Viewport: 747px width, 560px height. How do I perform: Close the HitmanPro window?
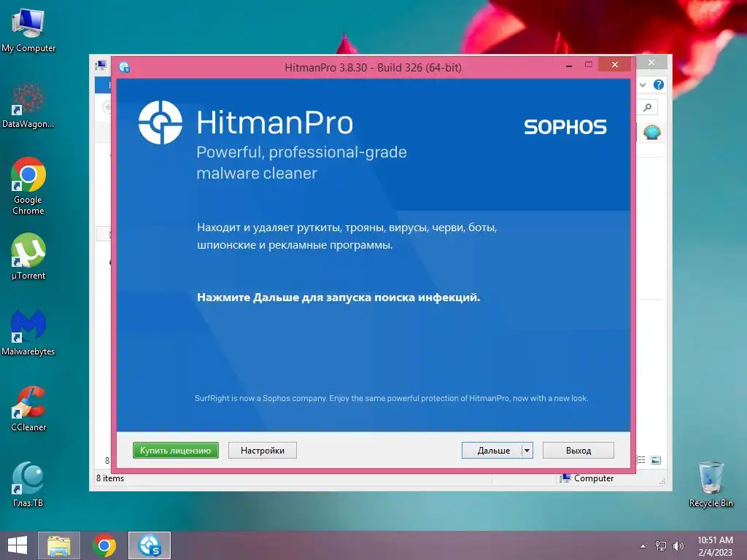click(x=615, y=64)
